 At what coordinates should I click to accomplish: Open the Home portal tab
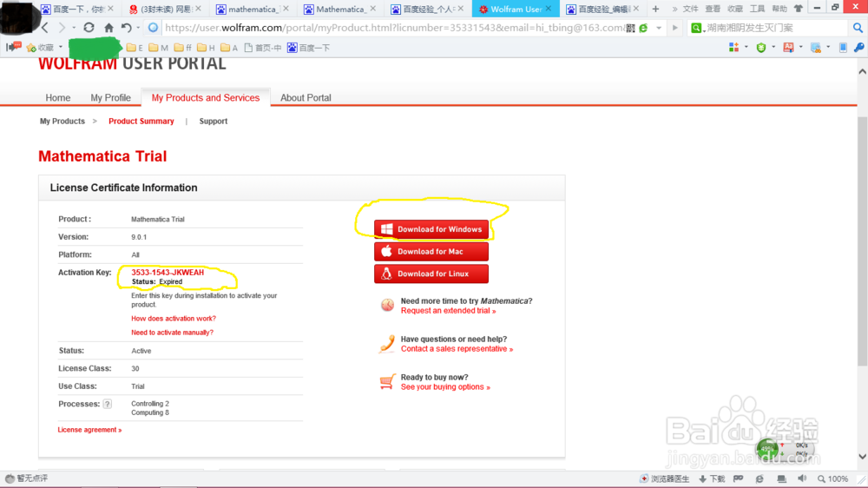(x=57, y=97)
